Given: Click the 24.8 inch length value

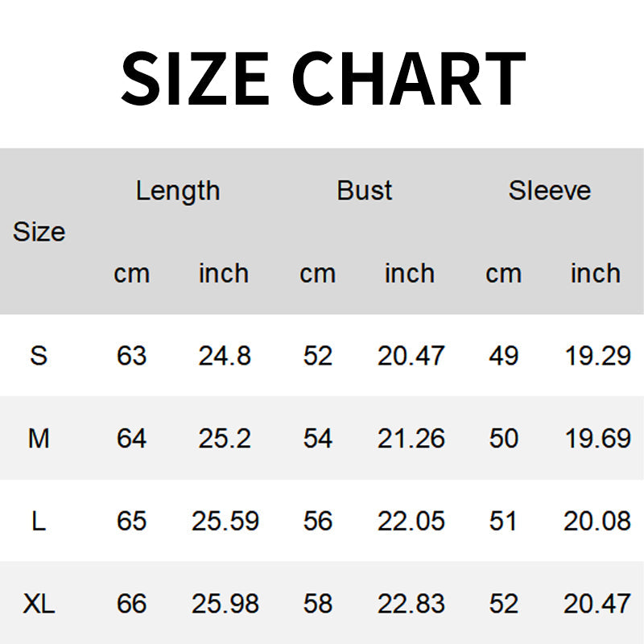Looking at the screenshot, I should (225, 355).
